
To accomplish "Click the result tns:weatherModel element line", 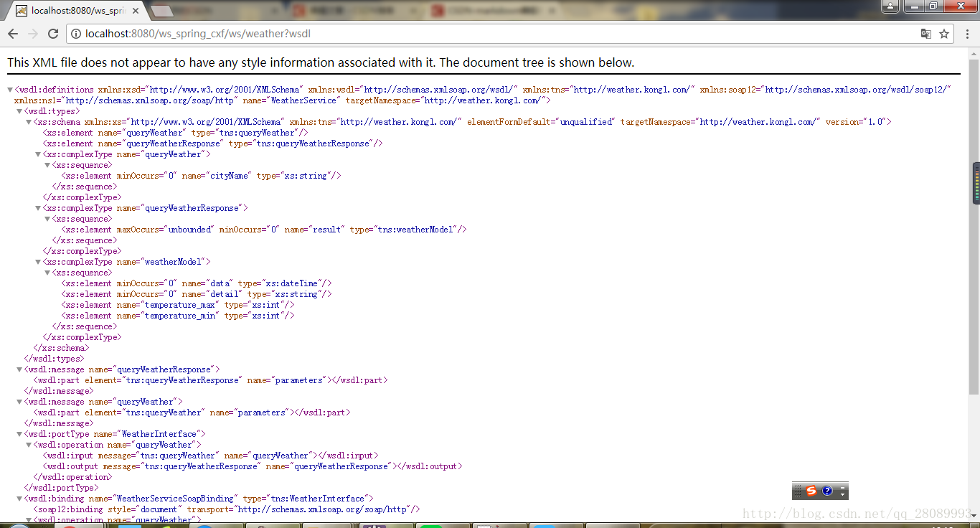I will click(264, 230).
